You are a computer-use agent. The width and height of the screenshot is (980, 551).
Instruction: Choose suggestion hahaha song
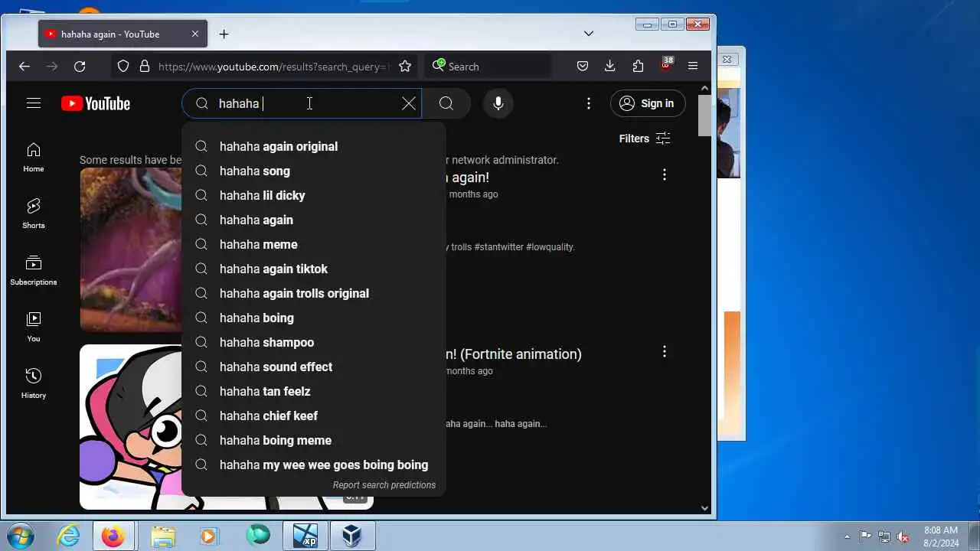click(x=313, y=171)
